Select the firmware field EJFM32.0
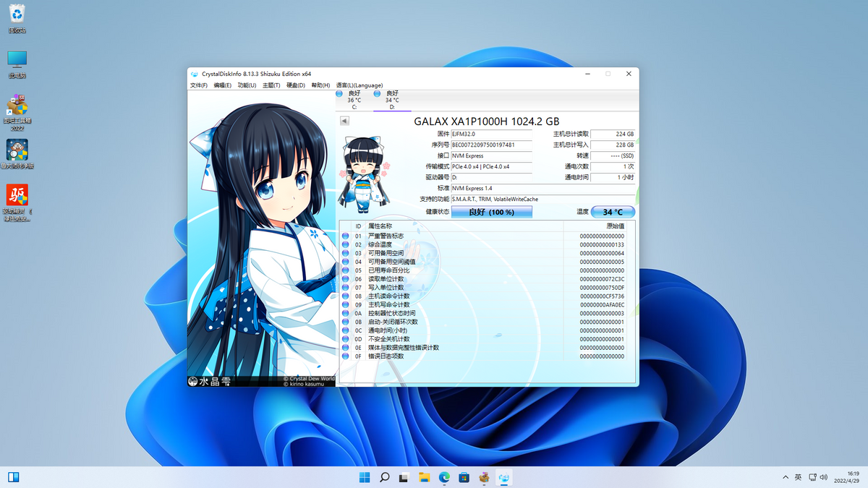868x488 pixels. click(x=491, y=134)
